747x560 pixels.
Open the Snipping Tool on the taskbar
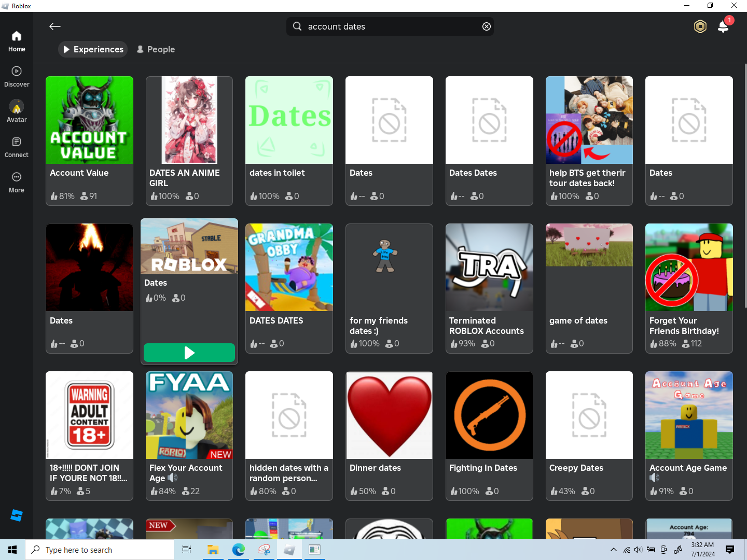click(264, 550)
